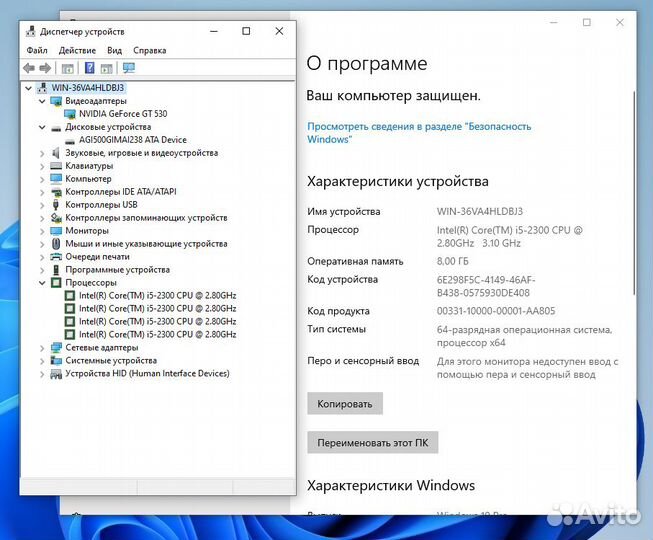Close the Device Manager window
This screenshot has width=653, height=540.
tap(279, 31)
